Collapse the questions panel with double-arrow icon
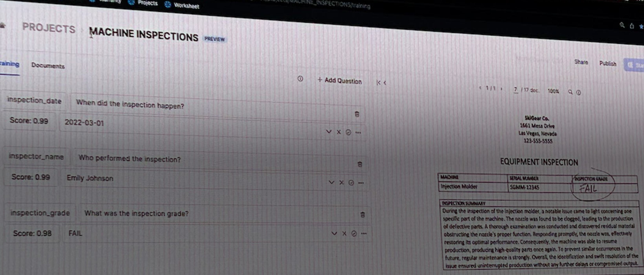The image size is (644, 275). coord(379,82)
